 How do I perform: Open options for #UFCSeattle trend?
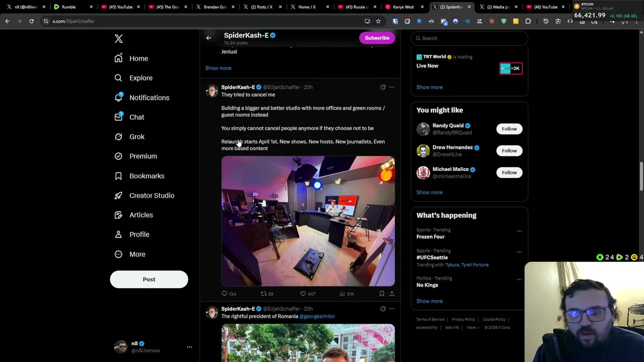pyautogui.click(x=519, y=252)
